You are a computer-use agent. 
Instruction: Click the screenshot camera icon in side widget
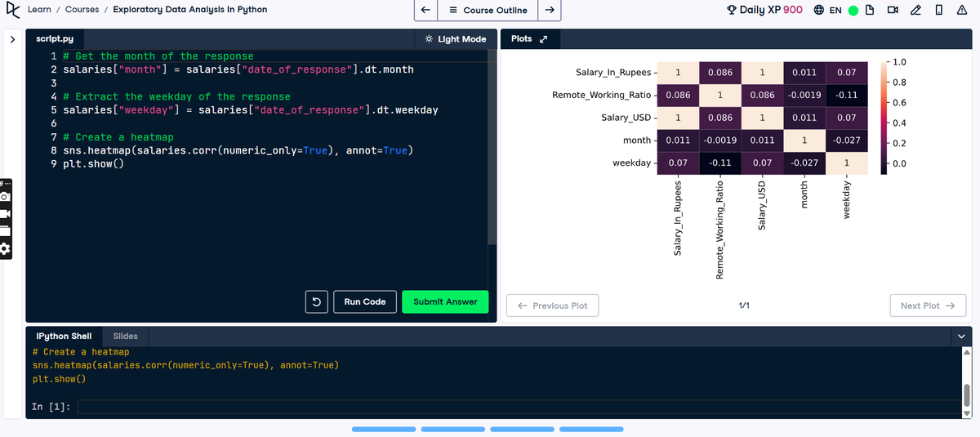[5, 197]
